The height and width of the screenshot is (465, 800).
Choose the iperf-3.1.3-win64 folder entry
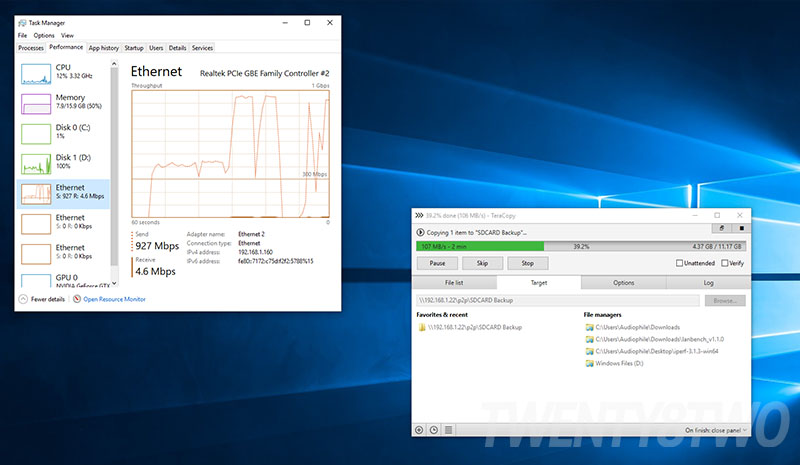click(652, 351)
